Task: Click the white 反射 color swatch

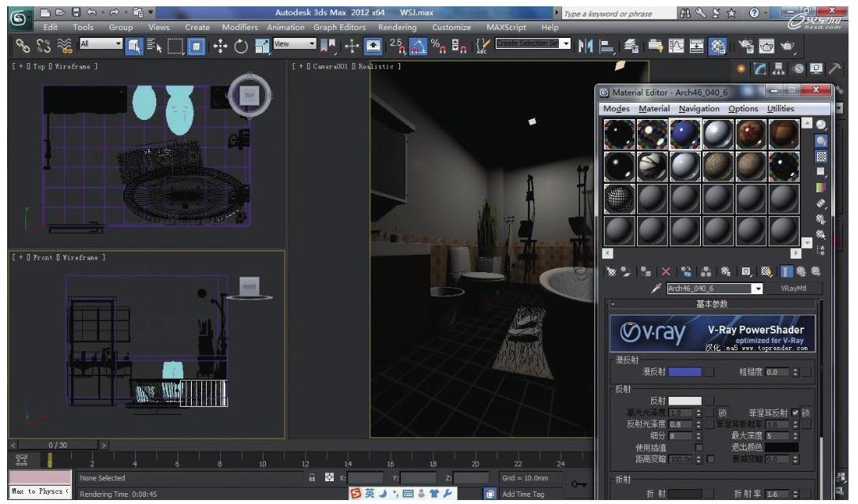Action: point(684,401)
